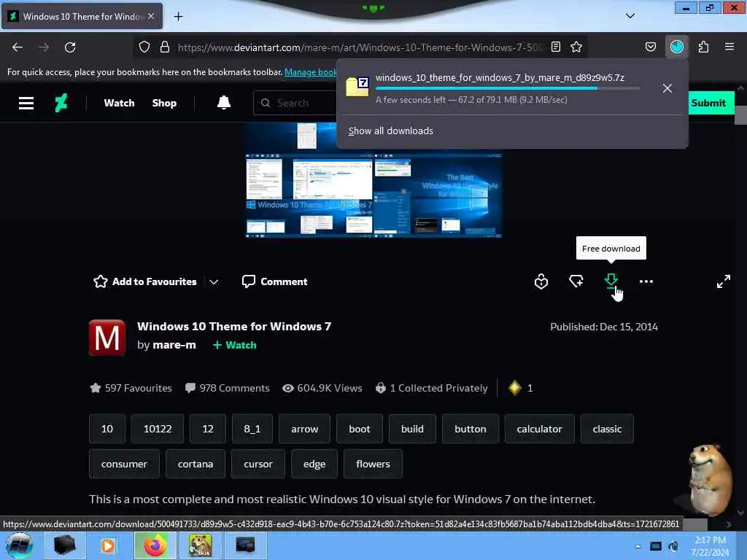Click the browser address bar URL

click(x=360, y=47)
